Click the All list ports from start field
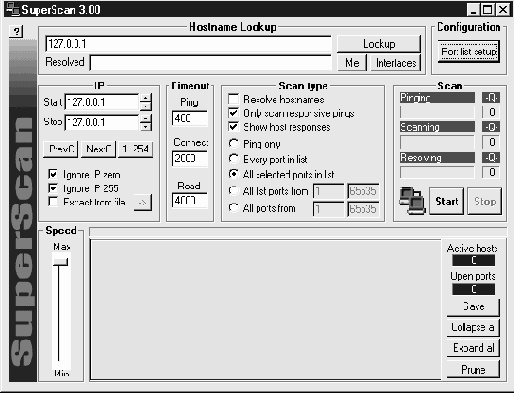Image resolution: width=514 pixels, height=393 pixels. [x=329, y=191]
